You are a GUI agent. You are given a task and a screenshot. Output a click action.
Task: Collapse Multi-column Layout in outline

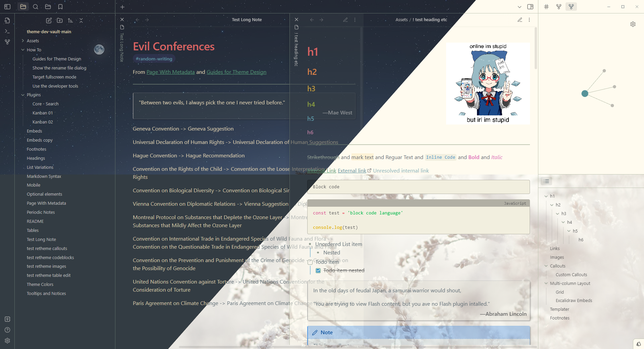click(x=546, y=284)
